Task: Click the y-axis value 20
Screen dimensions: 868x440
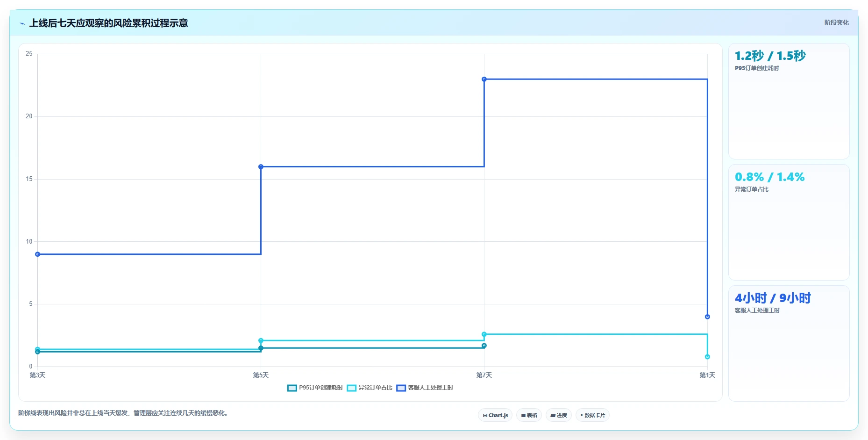Action: coord(29,116)
